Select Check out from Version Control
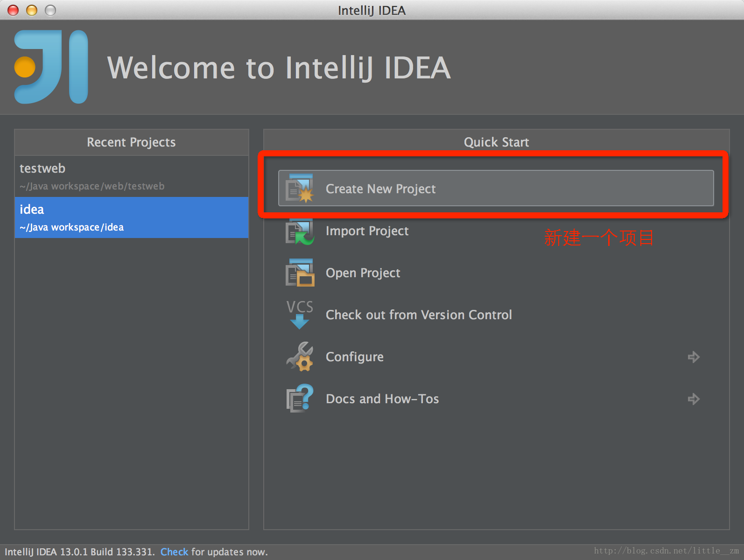Viewport: 744px width, 560px height. point(419,315)
